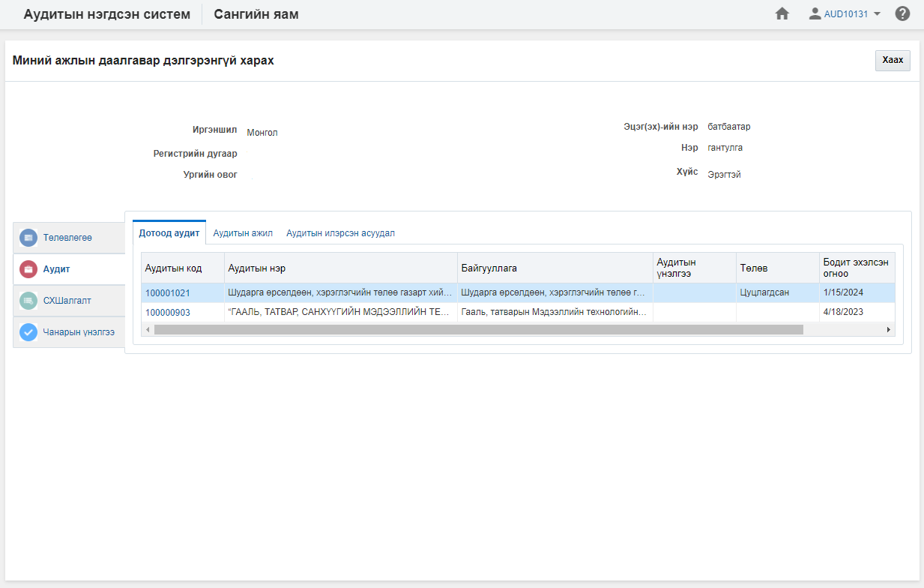924x588 pixels.
Task: Click the gender value Эрэгтэй
Action: 724,175
